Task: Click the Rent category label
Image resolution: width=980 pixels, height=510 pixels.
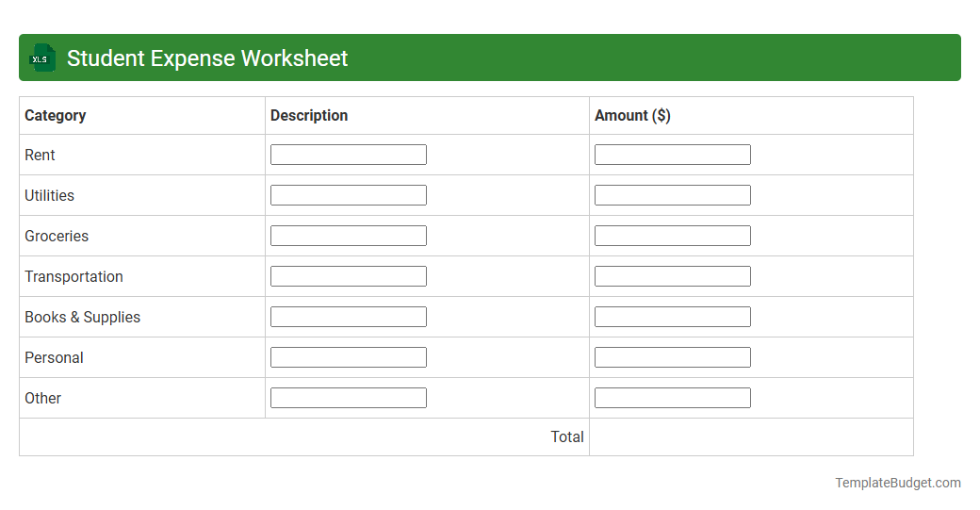Action: click(40, 155)
